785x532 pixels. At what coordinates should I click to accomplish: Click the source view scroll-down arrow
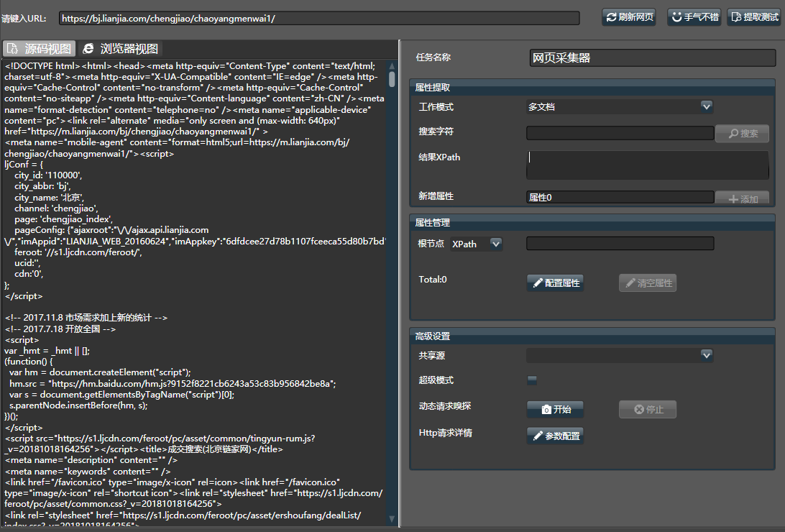[x=392, y=519]
